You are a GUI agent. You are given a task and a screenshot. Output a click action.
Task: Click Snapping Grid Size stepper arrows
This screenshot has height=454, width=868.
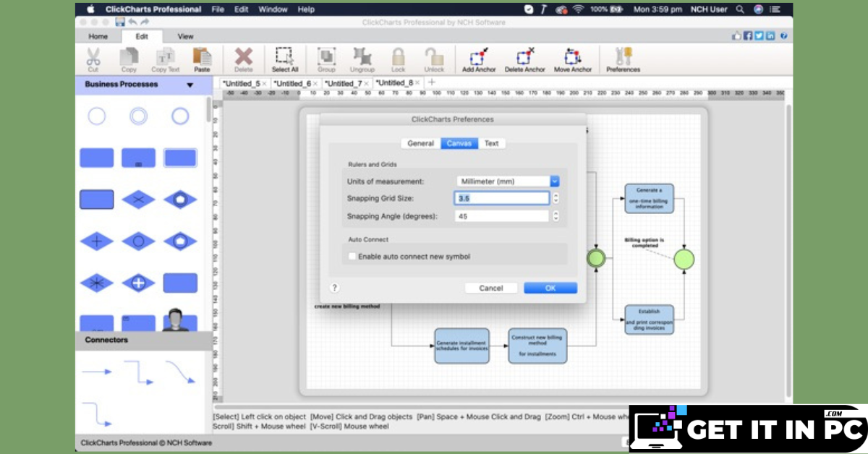point(556,198)
